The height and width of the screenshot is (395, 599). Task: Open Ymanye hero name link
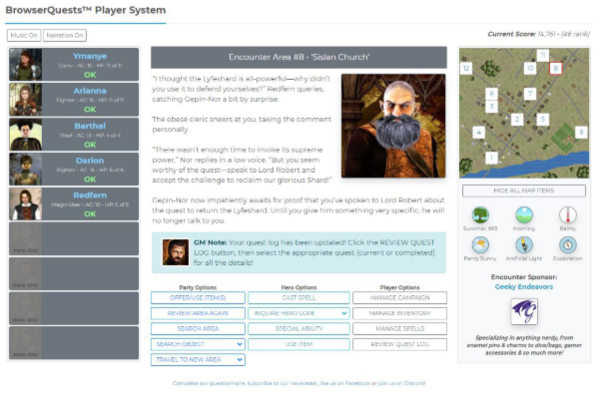click(90, 56)
